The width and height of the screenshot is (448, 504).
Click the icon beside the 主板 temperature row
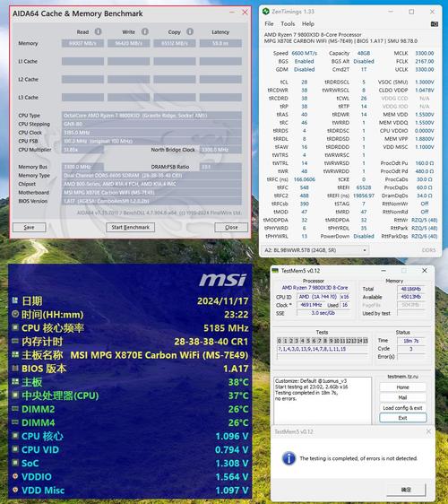click(15, 381)
